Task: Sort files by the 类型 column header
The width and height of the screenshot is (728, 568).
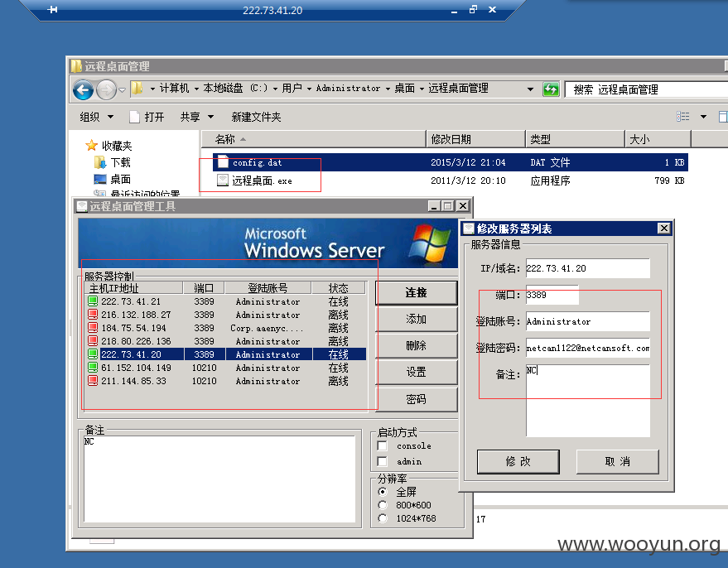Action: [x=575, y=139]
